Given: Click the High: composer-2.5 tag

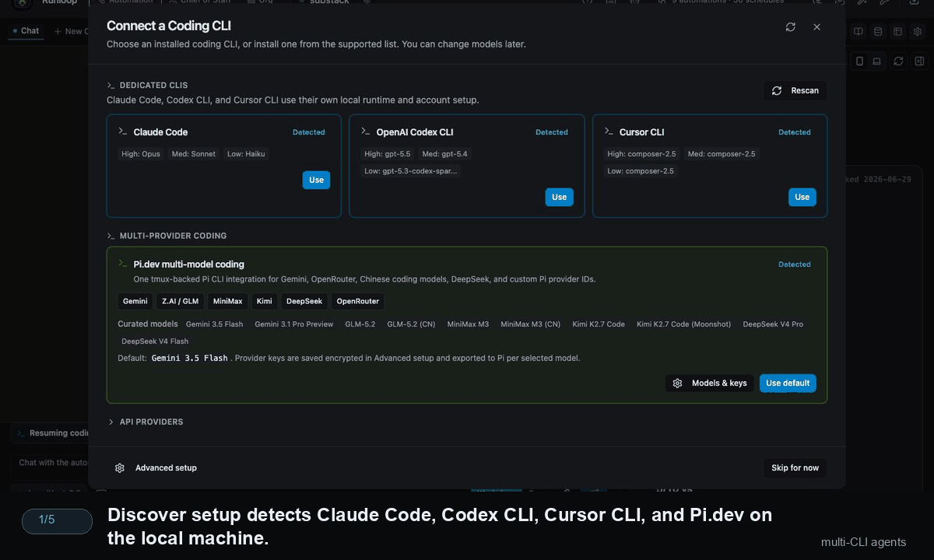Looking at the screenshot, I should tap(642, 154).
